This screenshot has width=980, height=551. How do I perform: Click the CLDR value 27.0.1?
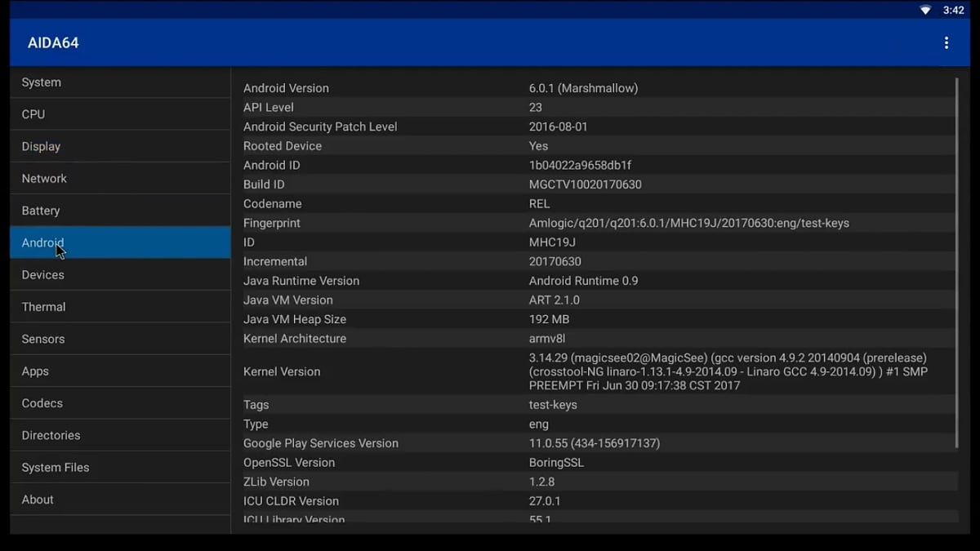545,501
